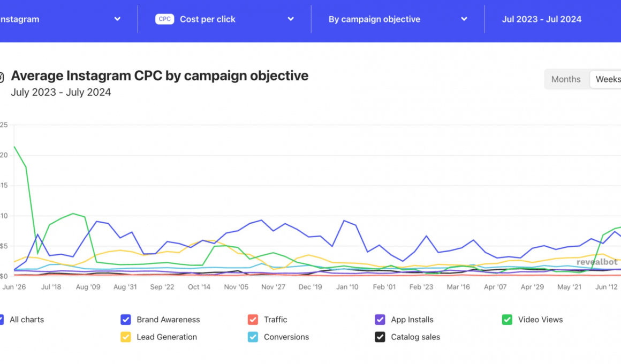Image resolution: width=621 pixels, height=364 pixels.
Task: Uncheck the Catalog sales checkbox
Action: click(380, 337)
